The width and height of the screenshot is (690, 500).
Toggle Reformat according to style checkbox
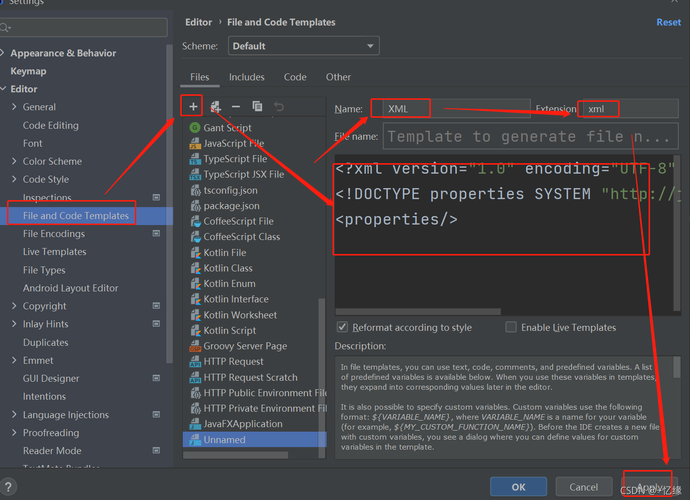(x=342, y=327)
